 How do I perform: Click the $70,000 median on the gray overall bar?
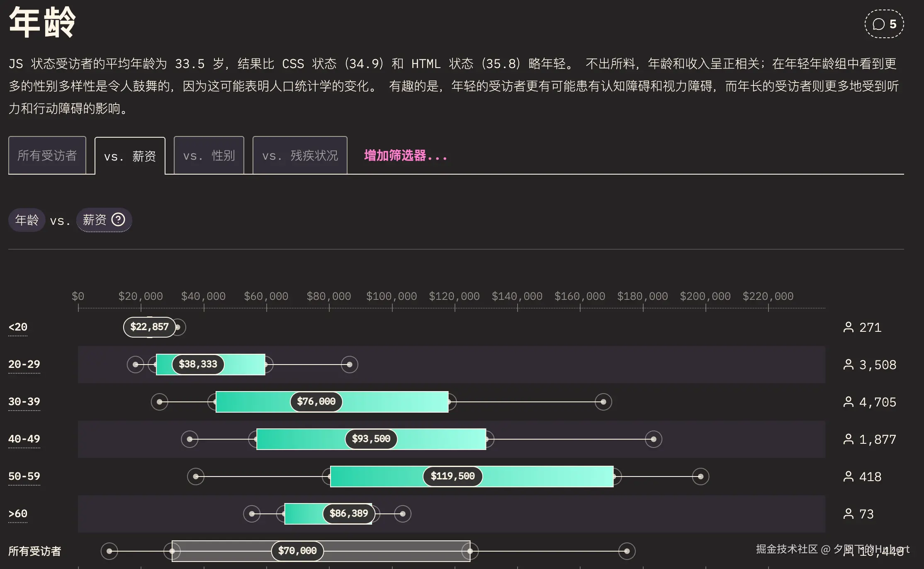[x=297, y=551]
